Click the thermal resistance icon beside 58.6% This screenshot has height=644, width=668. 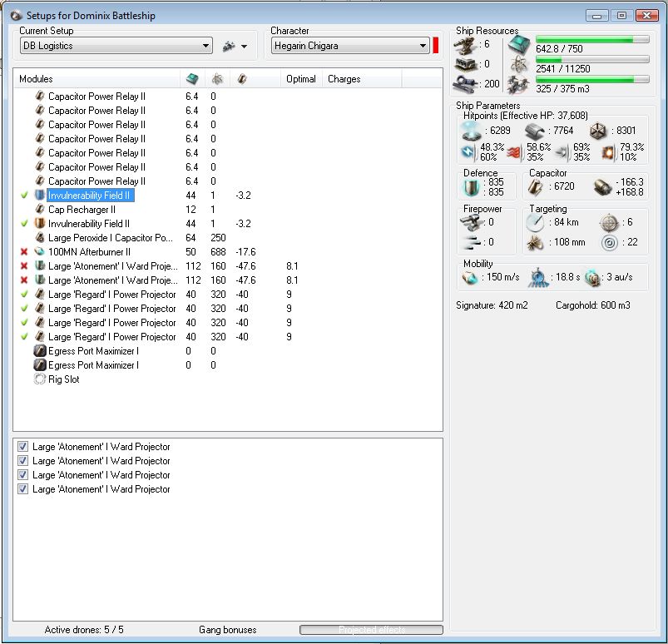click(x=515, y=152)
